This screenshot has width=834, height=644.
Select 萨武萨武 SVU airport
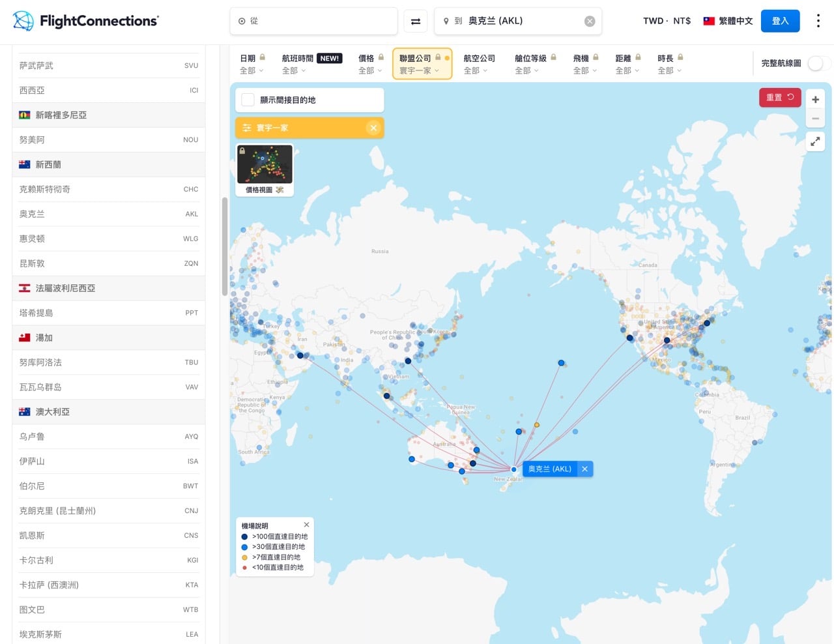109,65
